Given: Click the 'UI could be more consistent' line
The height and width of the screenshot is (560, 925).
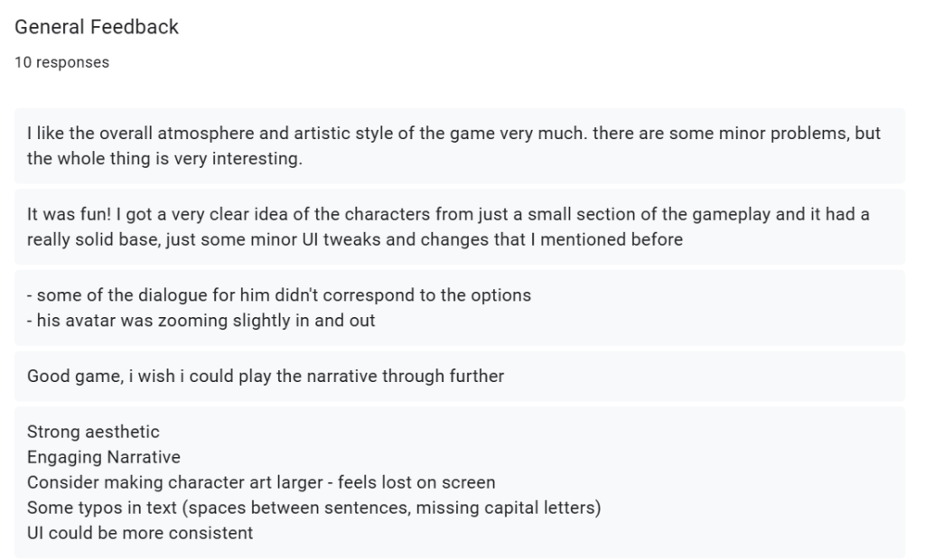Looking at the screenshot, I should (140, 534).
